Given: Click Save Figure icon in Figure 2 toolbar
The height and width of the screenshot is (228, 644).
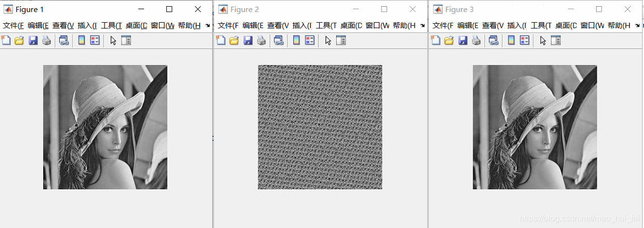Looking at the screenshot, I should click(x=248, y=40).
